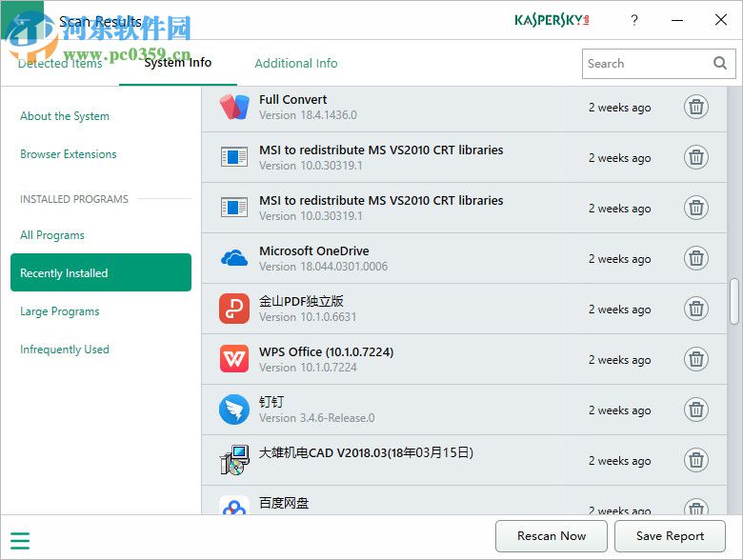Click first MSI installer window icon
743x560 pixels.
click(234, 157)
